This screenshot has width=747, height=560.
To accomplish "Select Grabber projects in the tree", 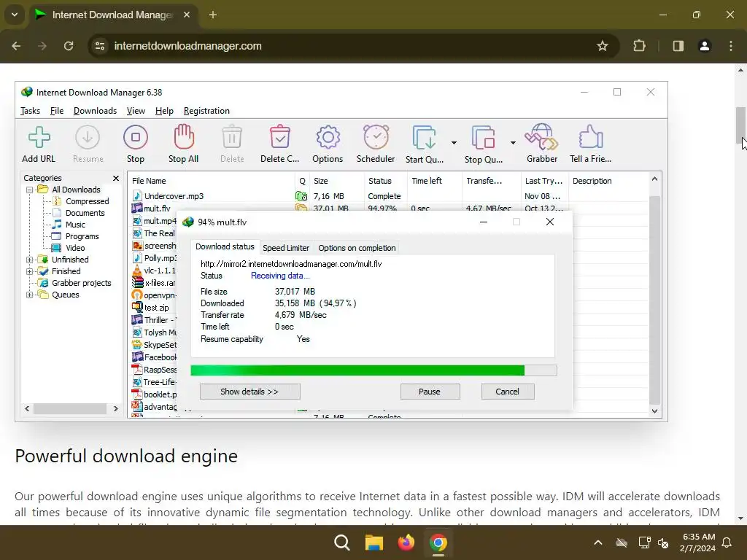I will (x=82, y=283).
